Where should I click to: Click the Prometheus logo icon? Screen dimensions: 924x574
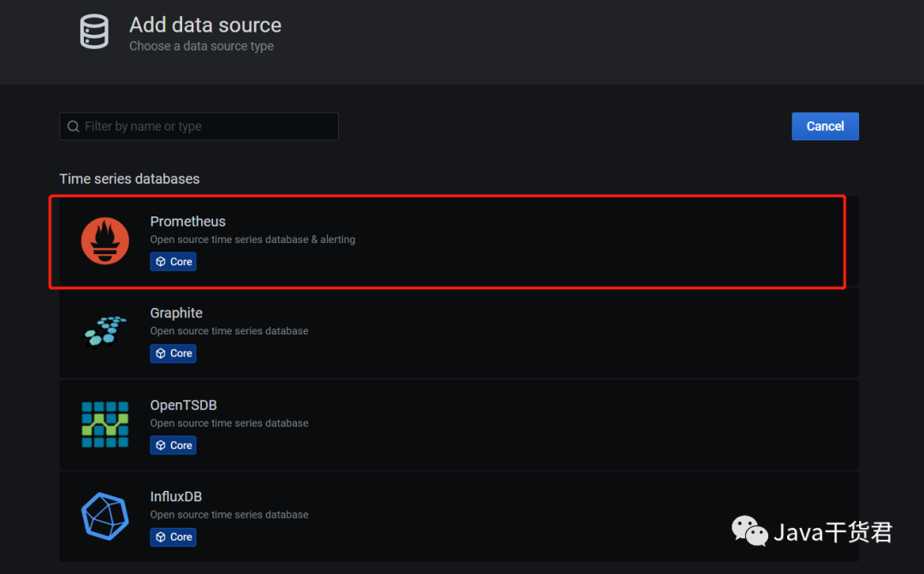[104, 240]
